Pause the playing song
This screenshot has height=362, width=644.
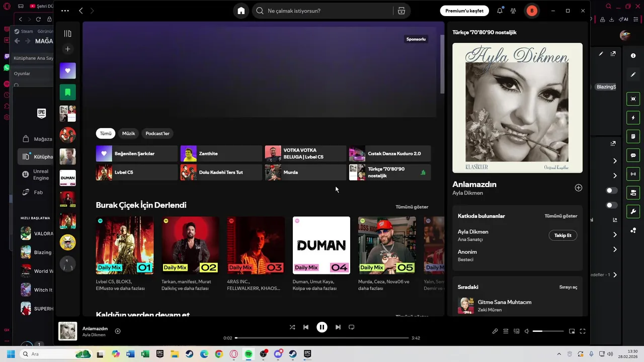click(321, 327)
